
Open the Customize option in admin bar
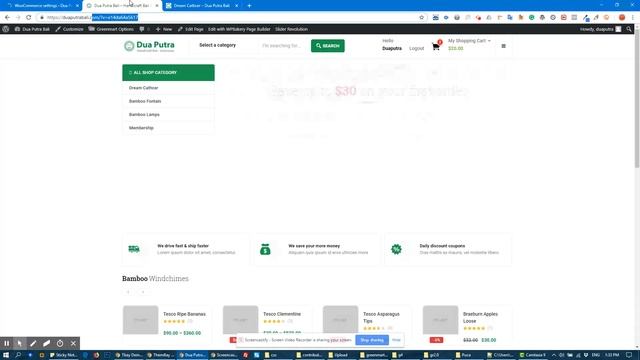(69, 29)
